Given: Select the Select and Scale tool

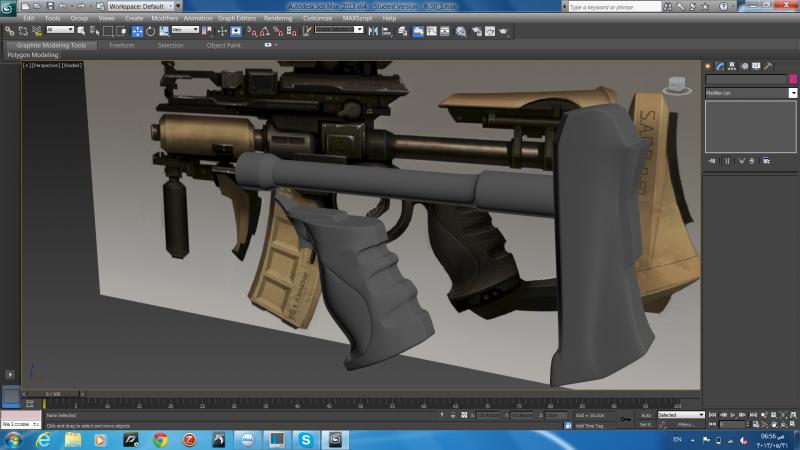Looking at the screenshot, I should [164, 31].
